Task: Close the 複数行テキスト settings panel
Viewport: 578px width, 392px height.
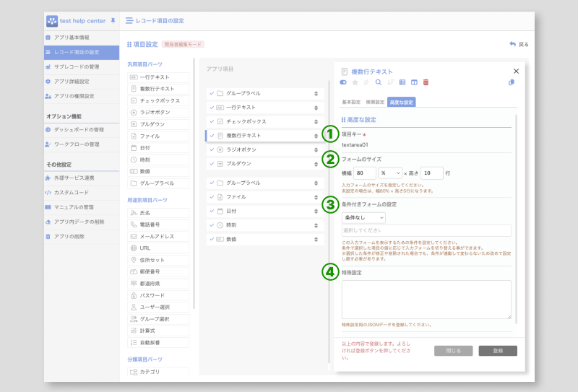Action: 516,71
